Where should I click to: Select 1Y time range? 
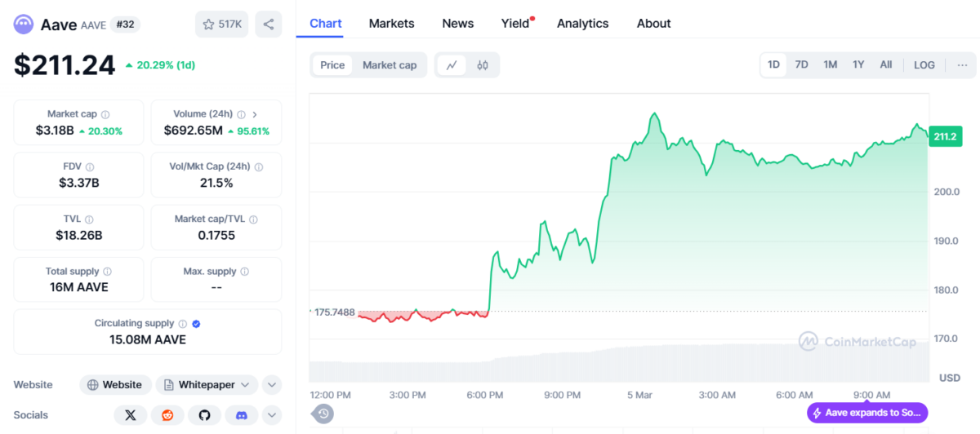(858, 64)
